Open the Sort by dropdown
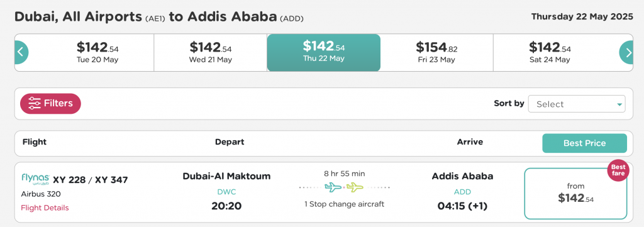This screenshot has height=227, width=644. point(577,104)
